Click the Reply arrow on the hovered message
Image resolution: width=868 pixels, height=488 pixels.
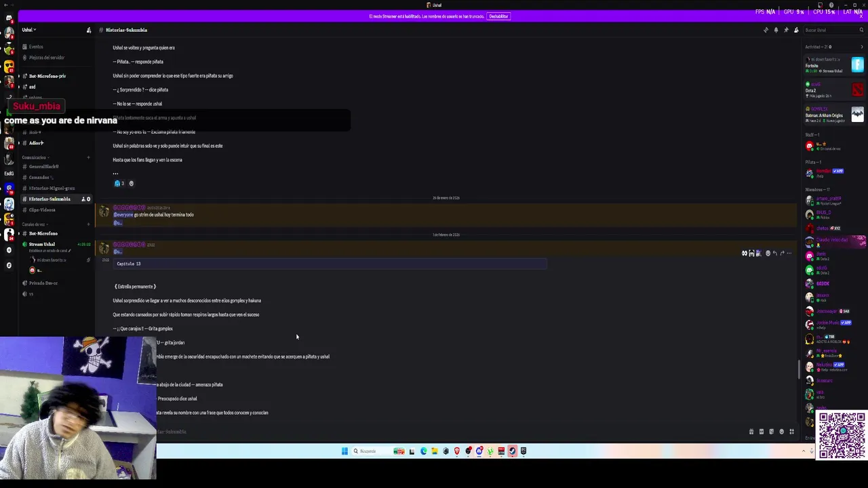pos(775,253)
